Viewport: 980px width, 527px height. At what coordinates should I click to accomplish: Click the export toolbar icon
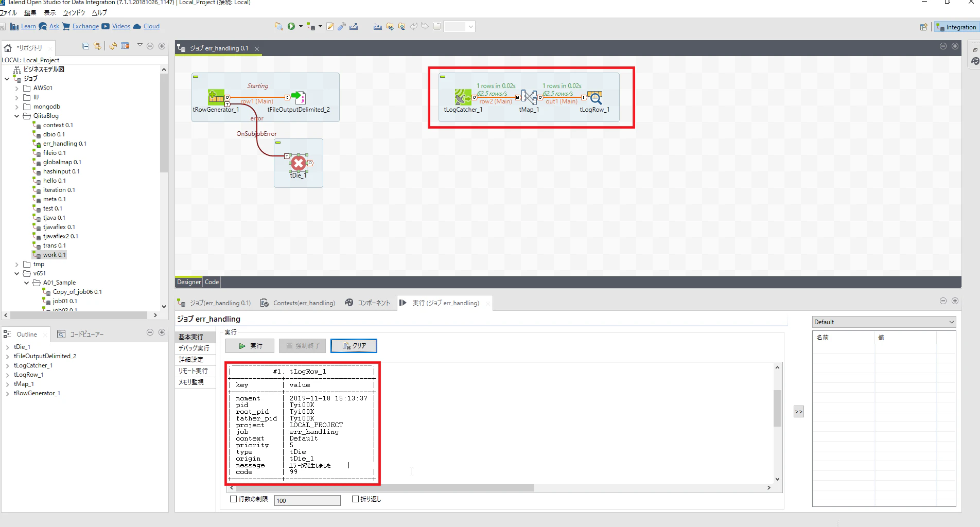(354, 26)
